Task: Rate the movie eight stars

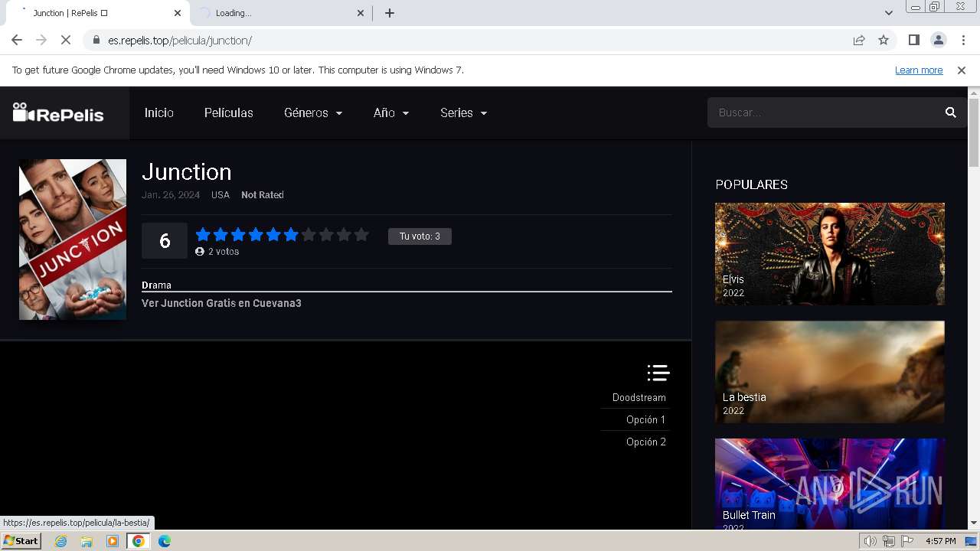Action: pyautogui.click(x=326, y=235)
